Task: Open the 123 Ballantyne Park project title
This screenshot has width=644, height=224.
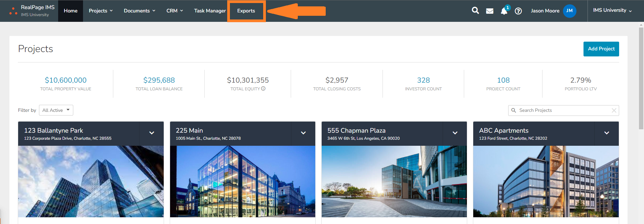Action: (53, 131)
